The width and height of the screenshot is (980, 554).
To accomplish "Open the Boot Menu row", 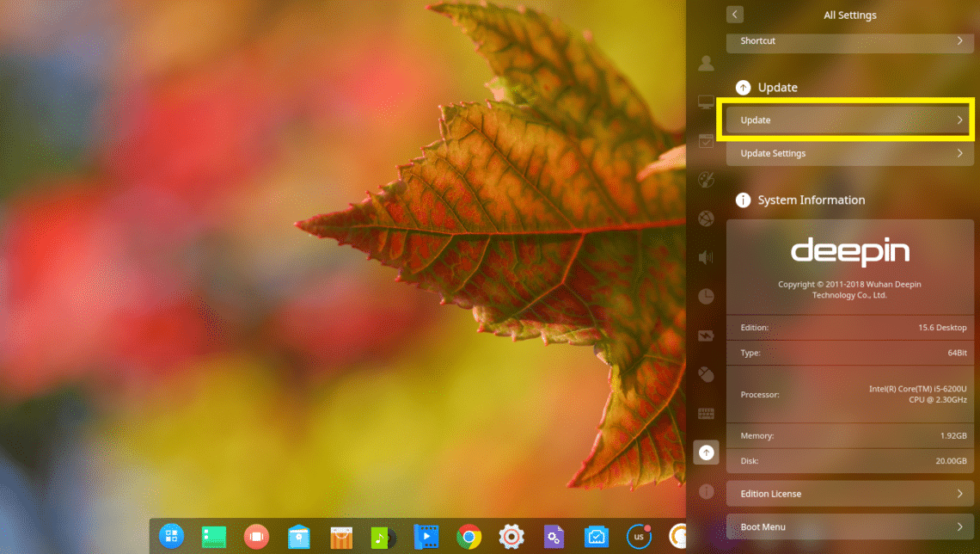I will coord(850,527).
